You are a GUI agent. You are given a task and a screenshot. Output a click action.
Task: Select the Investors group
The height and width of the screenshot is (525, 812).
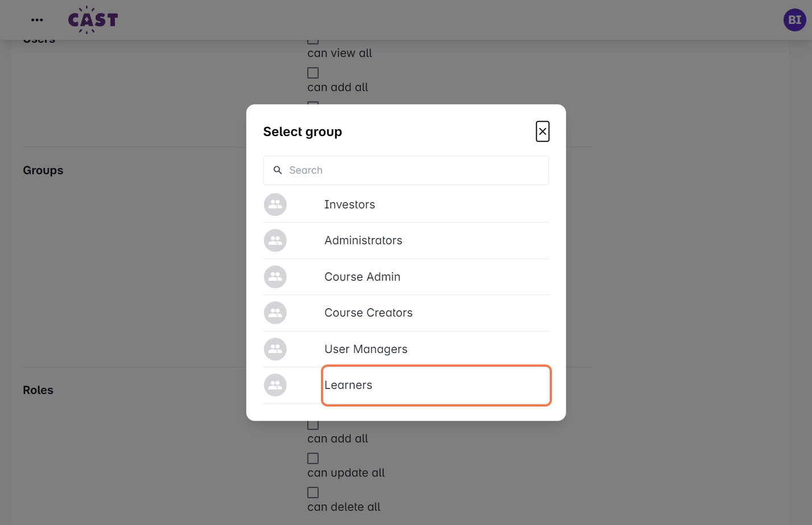coord(349,204)
